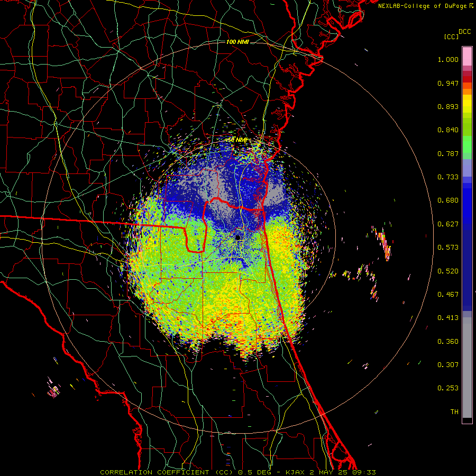
Task: Select the 1.000 scale value
Action: coord(448,59)
